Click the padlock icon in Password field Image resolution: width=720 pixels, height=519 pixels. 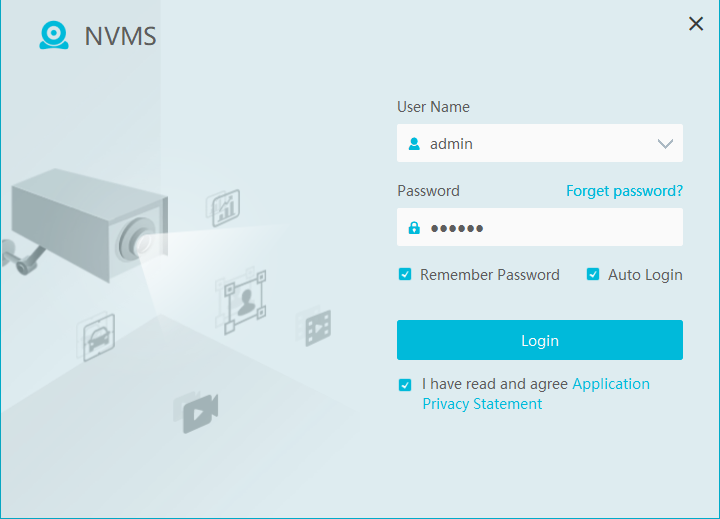[x=414, y=228]
